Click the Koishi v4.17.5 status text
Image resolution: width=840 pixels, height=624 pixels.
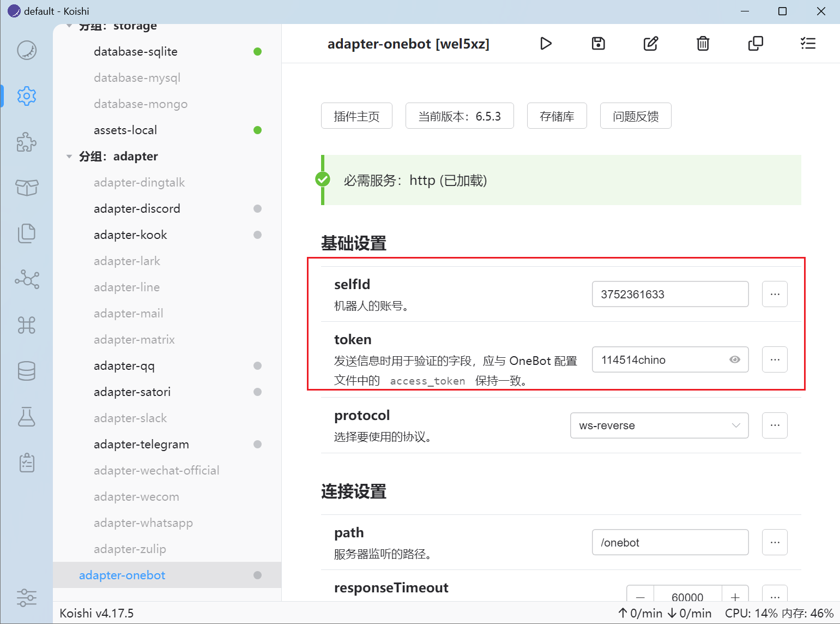click(96, 613)
